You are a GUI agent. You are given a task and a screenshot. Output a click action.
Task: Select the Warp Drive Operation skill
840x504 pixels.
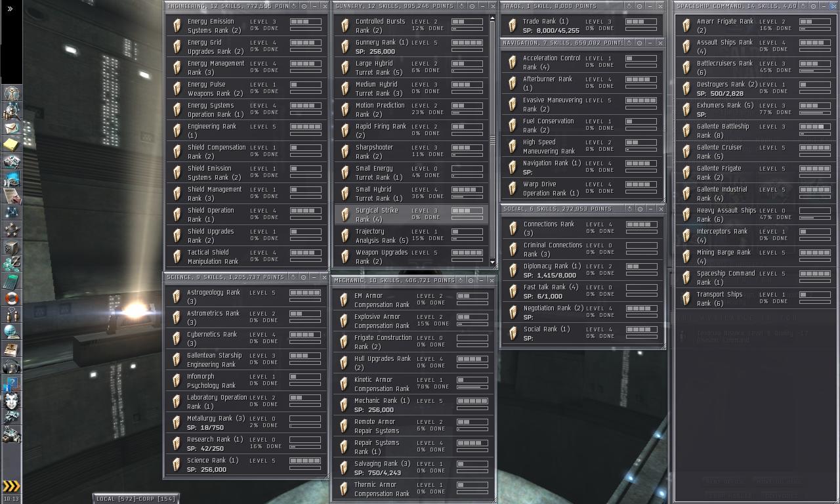coord(582,189)
